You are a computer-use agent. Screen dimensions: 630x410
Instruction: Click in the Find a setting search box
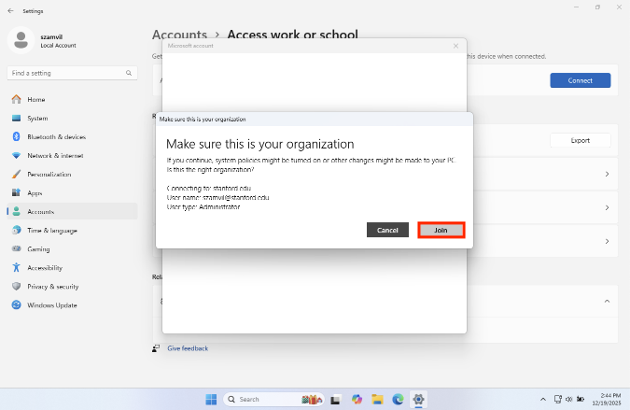(72, 73)
